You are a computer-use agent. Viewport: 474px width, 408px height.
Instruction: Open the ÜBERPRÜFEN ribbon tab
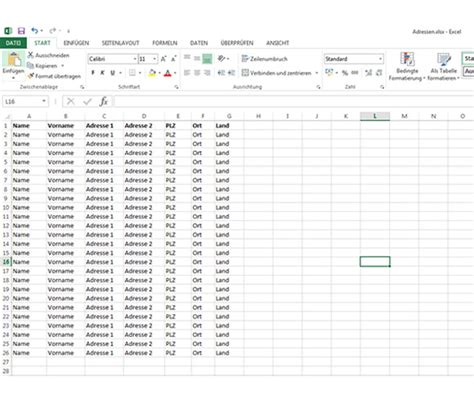coord(237,43)
